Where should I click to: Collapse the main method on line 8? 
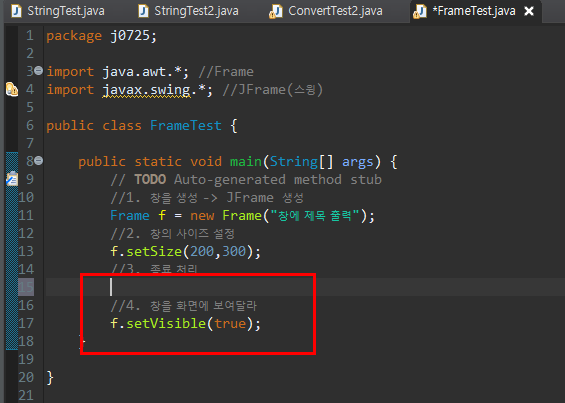(x=39, y=161)
